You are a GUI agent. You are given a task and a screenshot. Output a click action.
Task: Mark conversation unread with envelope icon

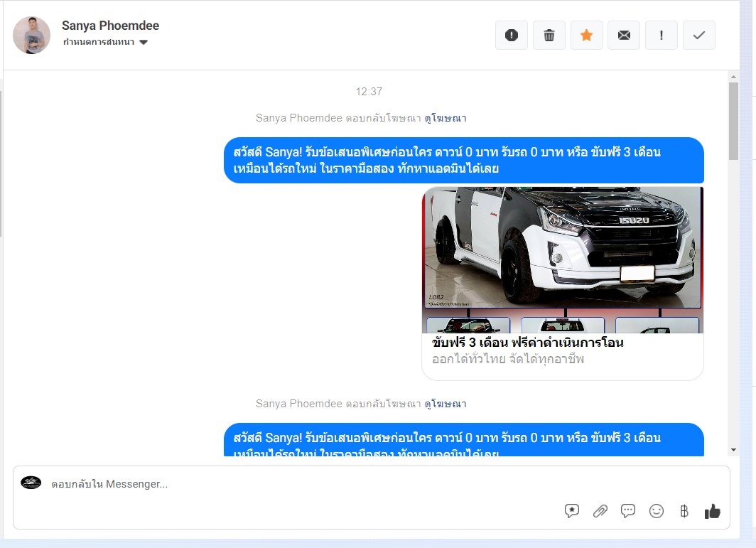tap(624, 36)
